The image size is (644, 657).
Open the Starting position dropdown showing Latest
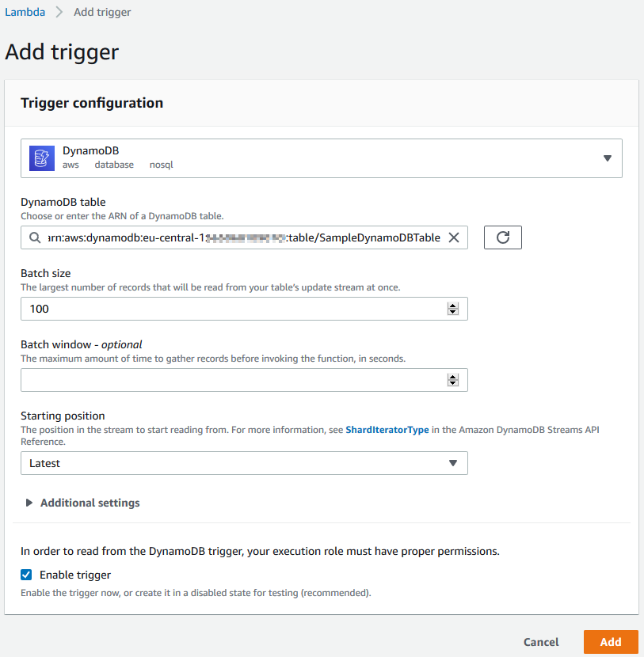(244, 463)
